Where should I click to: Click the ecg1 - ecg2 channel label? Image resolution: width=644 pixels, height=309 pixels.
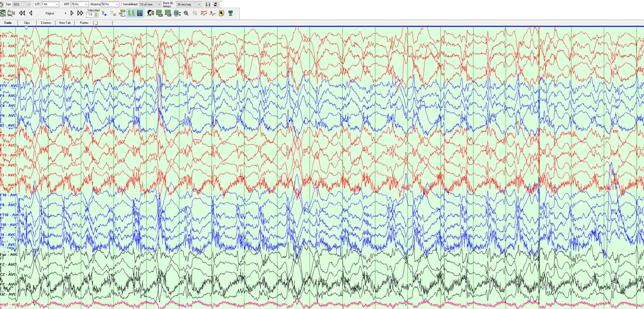tap(10, 304)
